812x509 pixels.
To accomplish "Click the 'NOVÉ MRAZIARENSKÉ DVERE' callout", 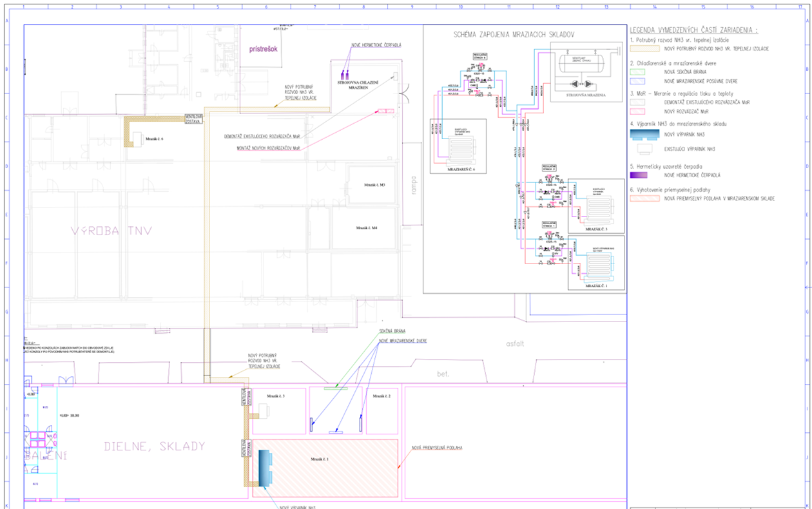I will click(403, 340).
